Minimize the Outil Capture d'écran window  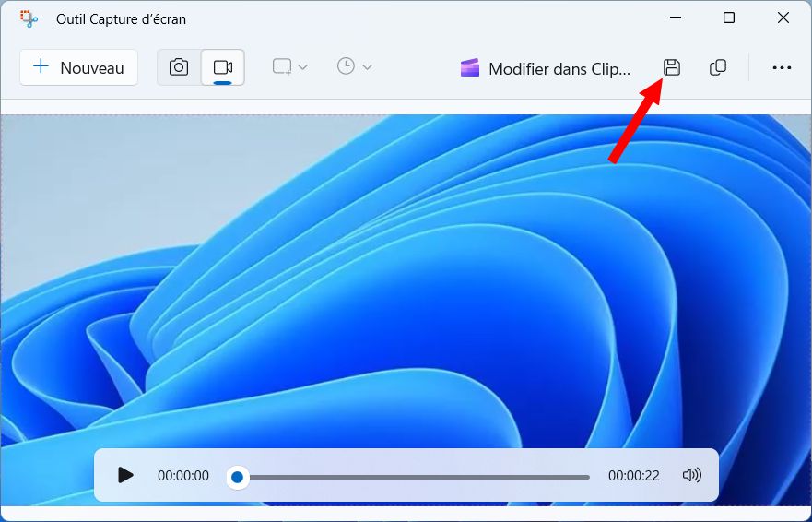(x=676, y=18)
